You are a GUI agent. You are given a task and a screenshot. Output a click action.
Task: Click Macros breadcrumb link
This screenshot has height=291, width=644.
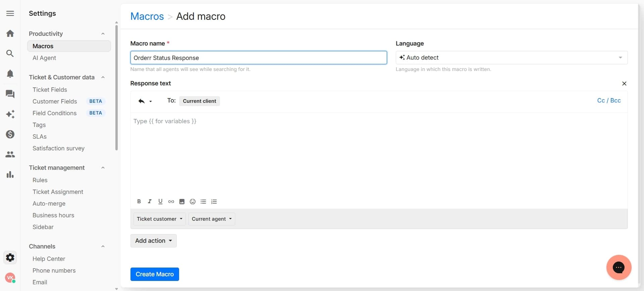147,16
